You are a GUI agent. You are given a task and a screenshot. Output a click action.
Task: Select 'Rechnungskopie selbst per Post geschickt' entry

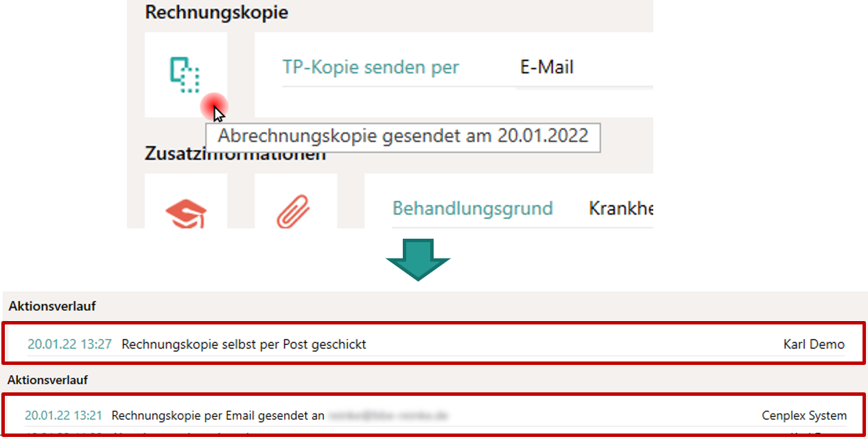click(244, 344)
